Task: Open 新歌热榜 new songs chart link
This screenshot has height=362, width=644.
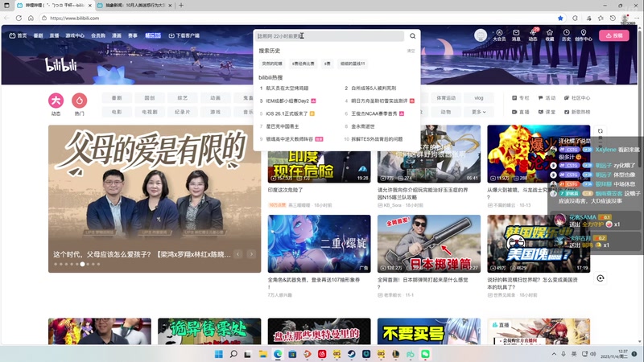Action: tap(577, 112)
